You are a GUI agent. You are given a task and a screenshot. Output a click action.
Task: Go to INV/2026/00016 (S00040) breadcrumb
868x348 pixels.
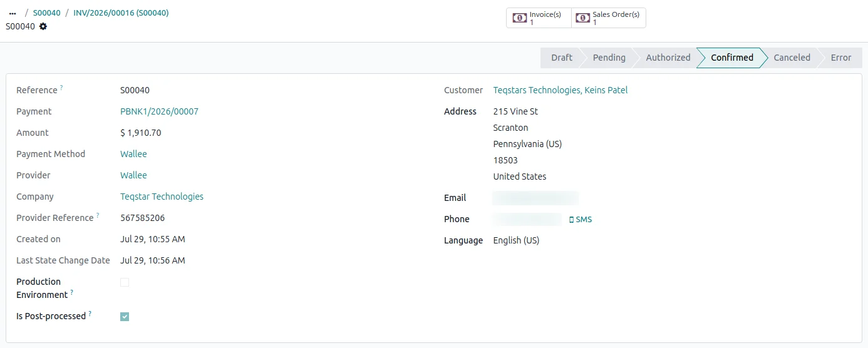pos(121,13)
